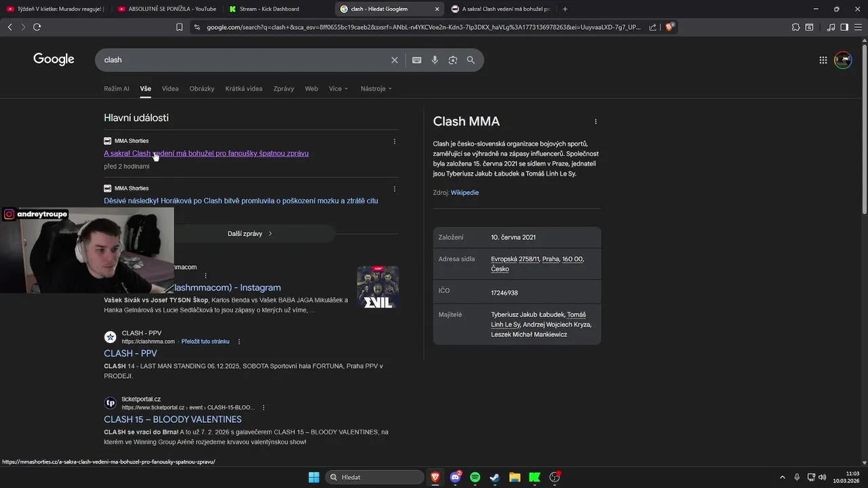Start voice search with the microphone icon

[x=435, y=60]
